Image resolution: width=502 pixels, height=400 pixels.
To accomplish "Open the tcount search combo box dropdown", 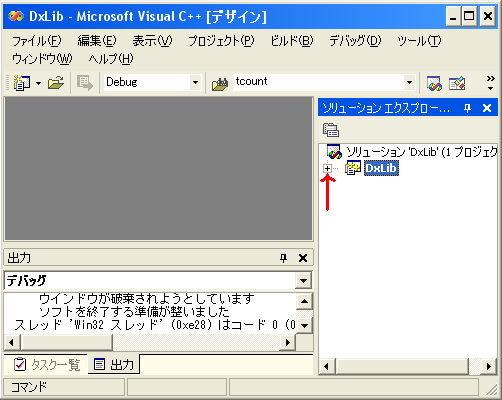I will [x=409, y=82].
